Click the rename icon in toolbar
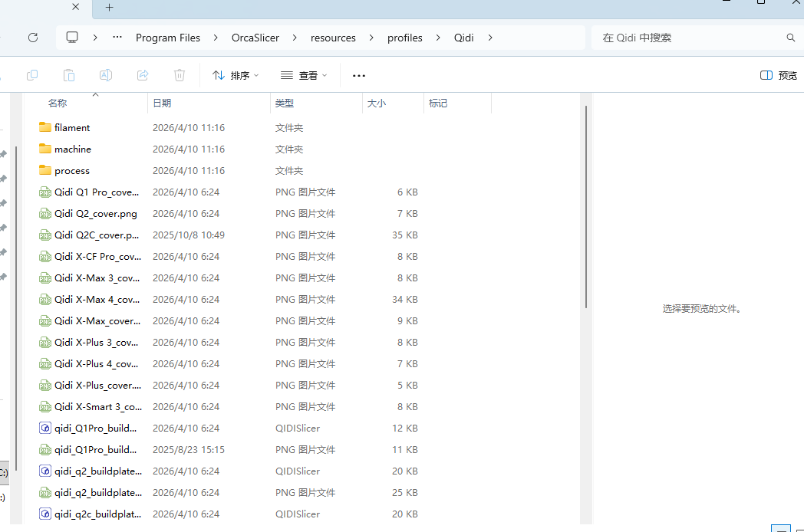Screen dimensions: 804x532 click(106, 75)
